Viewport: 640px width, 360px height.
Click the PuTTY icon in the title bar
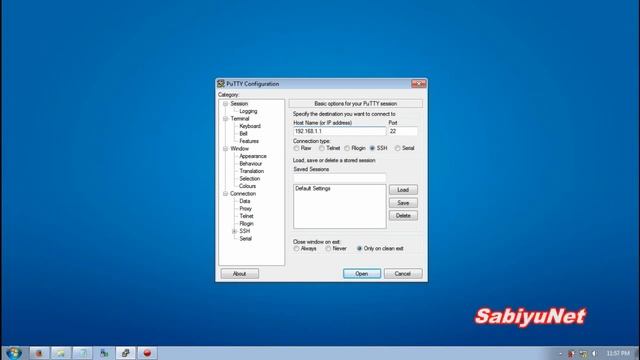pyautogui.click(x=221, y=84)
